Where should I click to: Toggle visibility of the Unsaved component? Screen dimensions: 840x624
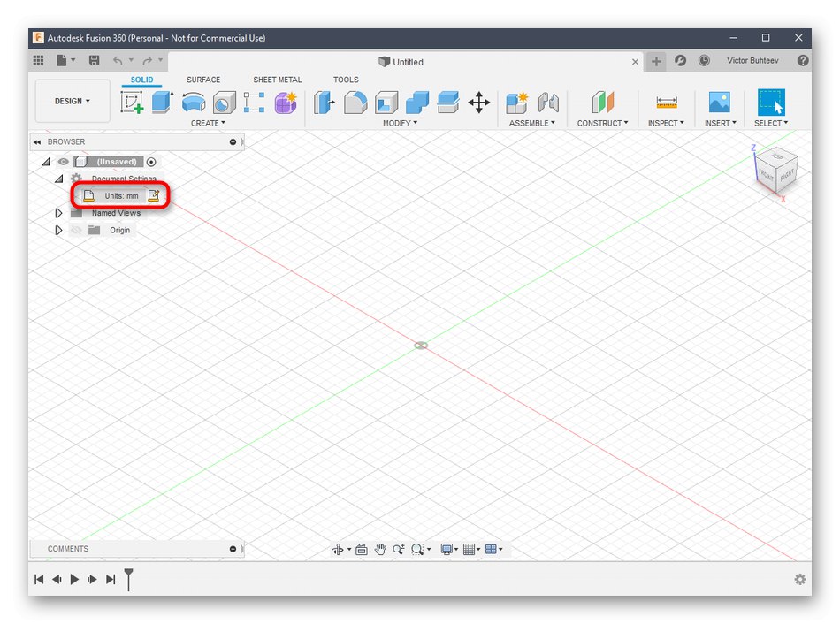point(63,161)
